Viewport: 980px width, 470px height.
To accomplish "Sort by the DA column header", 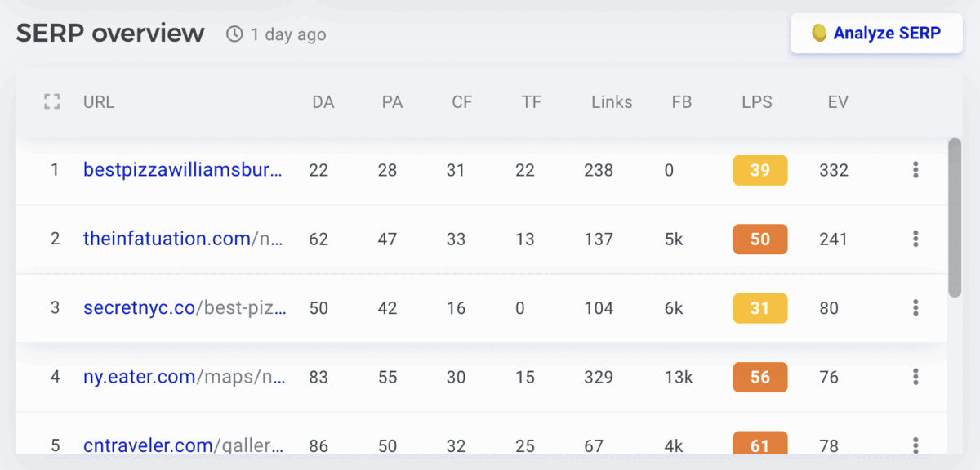I will click(323, 102).
